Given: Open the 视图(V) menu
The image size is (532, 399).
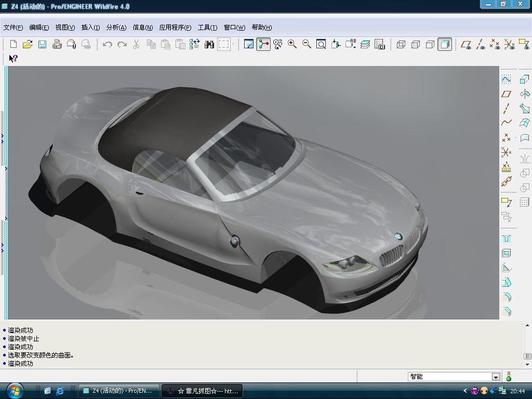Looking at the screenshot, I should tap(65, 28).
